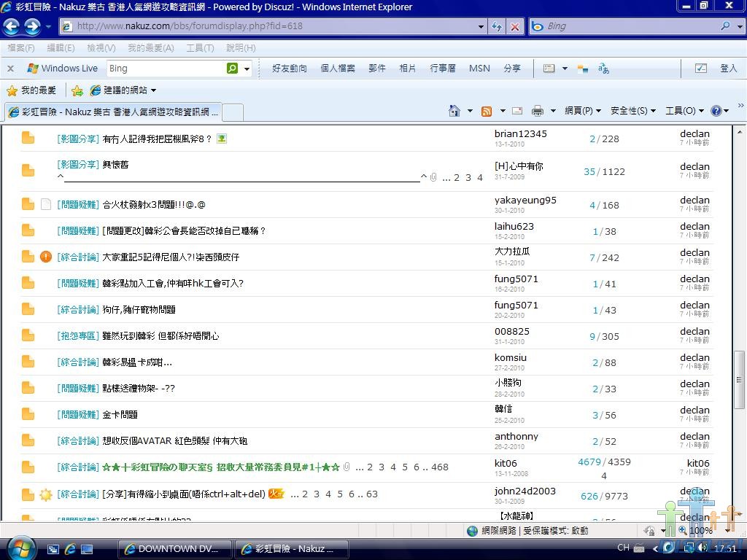
Task: Click the Windows Live translate icon
Action: click(x=603, y=69)
